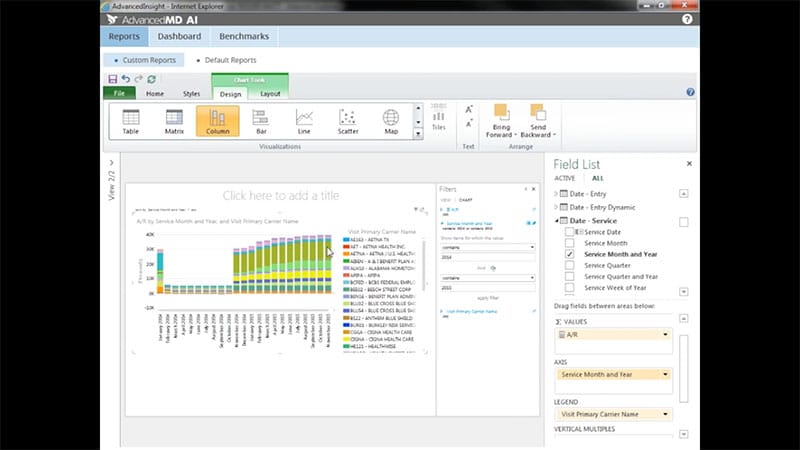Screen dimensions: 800x450
Task: Switch to the Layout ribbon tab
Action: click(270, 94)
